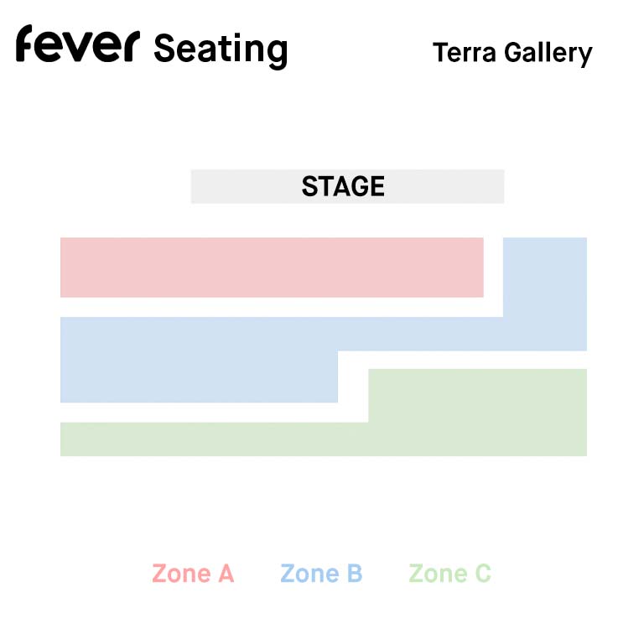The height and width of the screenshot is (644, 644).
Task: Click the fever logo
Action: (x=78, y=44)
